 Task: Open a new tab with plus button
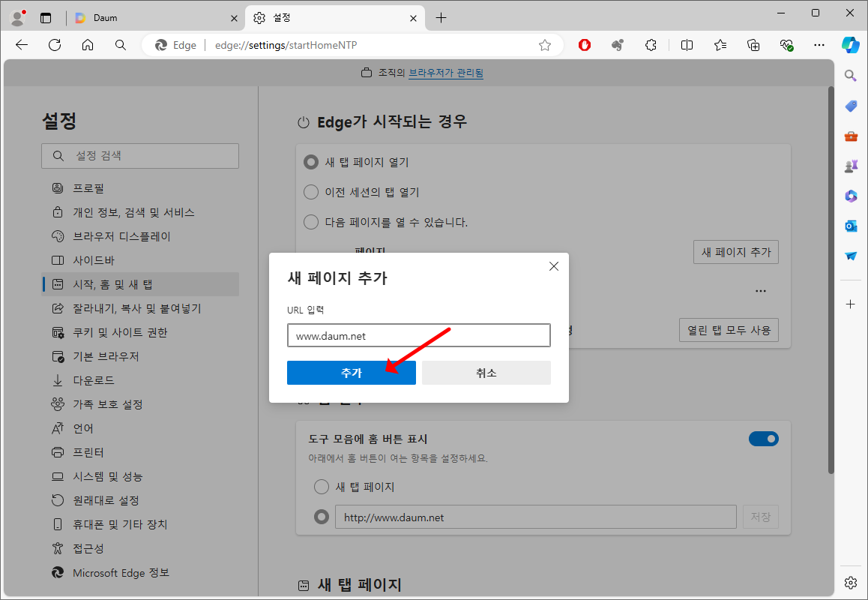[x=441, y=18]
